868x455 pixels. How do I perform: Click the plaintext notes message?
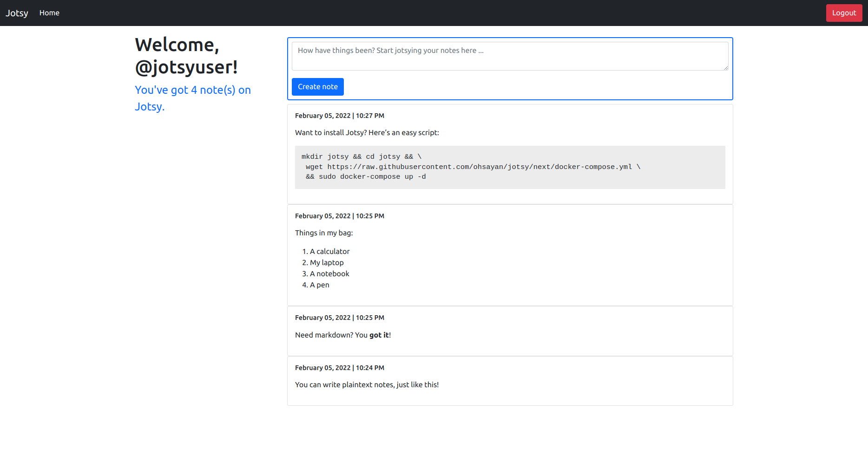[367, 385]
